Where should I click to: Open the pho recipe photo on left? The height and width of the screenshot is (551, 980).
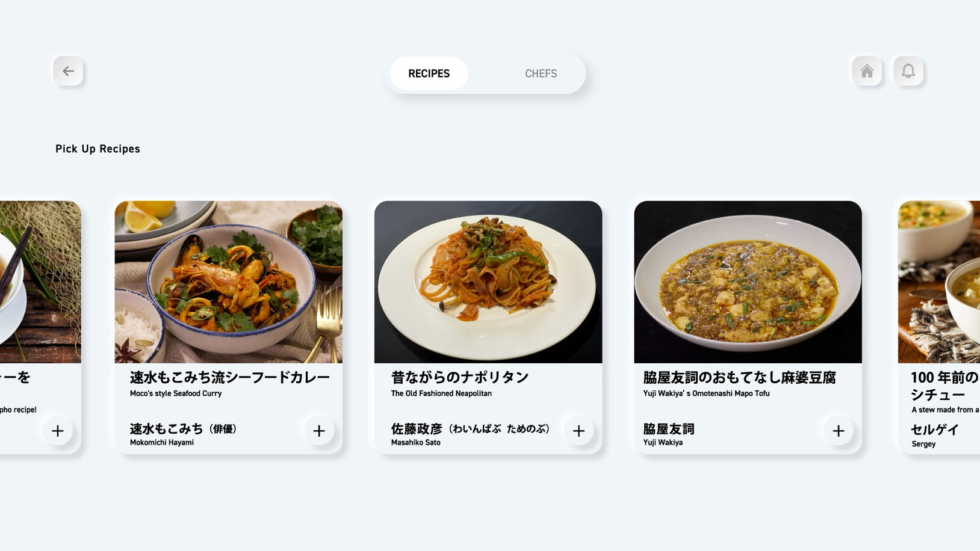[x=40, y=282]
